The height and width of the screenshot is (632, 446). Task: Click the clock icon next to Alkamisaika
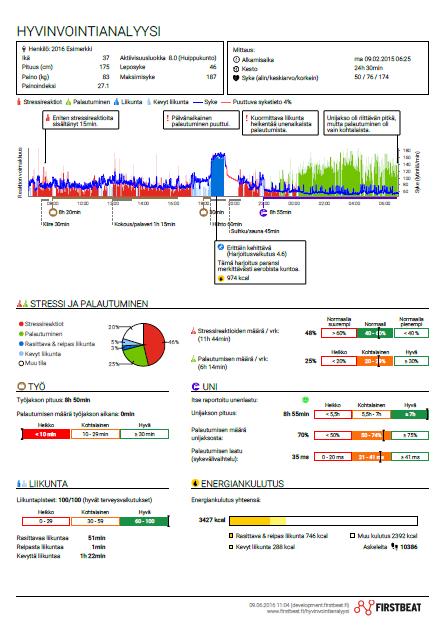pyautogui.click(x=236, y=59)
